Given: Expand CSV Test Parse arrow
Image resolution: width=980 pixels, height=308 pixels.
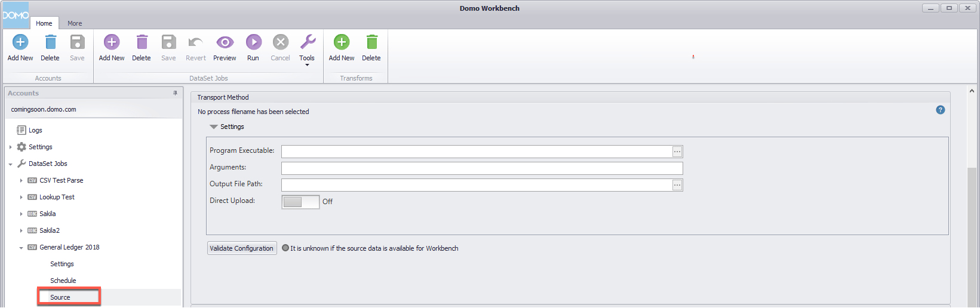Looking at the screenshot, I should click(21, 180).
